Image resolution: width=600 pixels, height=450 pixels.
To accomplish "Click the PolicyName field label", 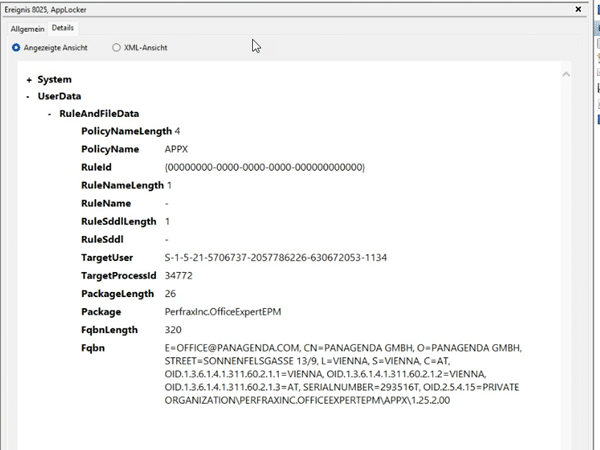I will tap(110, 149).
